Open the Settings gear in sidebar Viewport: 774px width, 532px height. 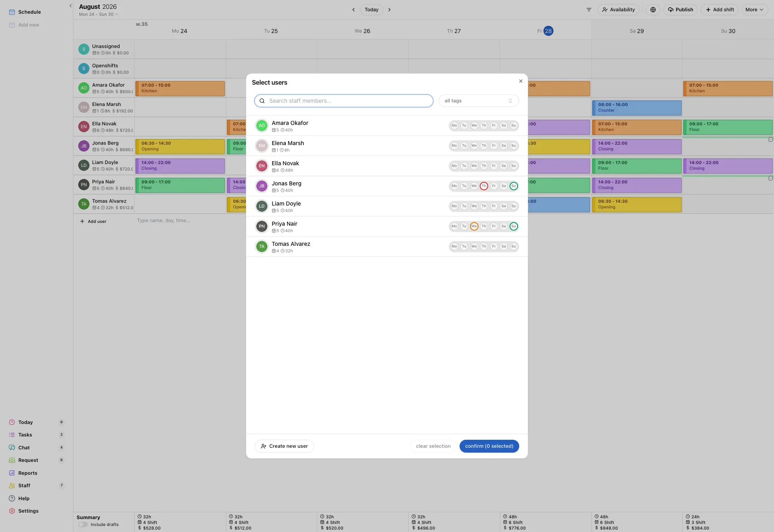(12, 511)
